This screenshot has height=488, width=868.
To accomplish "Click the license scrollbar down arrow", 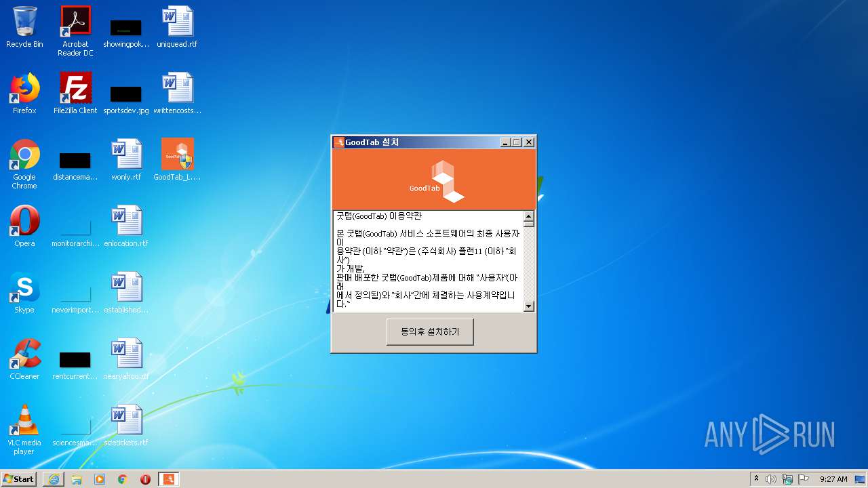I will tap(529, 306).
